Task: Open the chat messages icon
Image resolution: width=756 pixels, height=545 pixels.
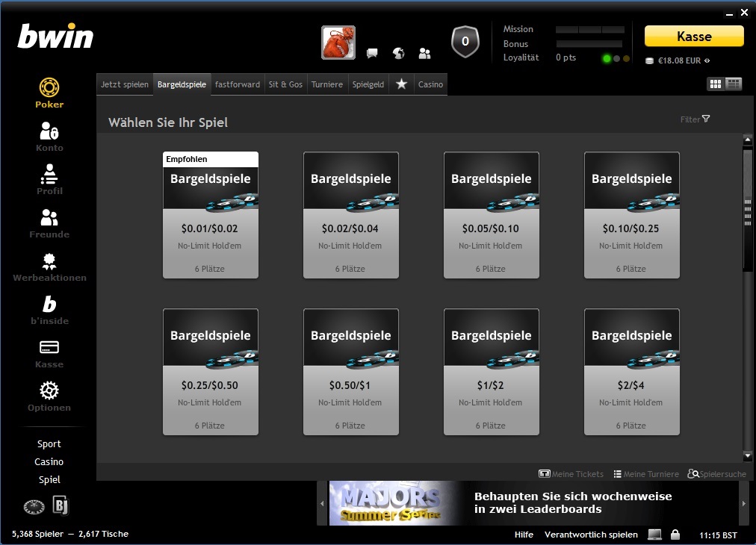Action: point(372,53)
